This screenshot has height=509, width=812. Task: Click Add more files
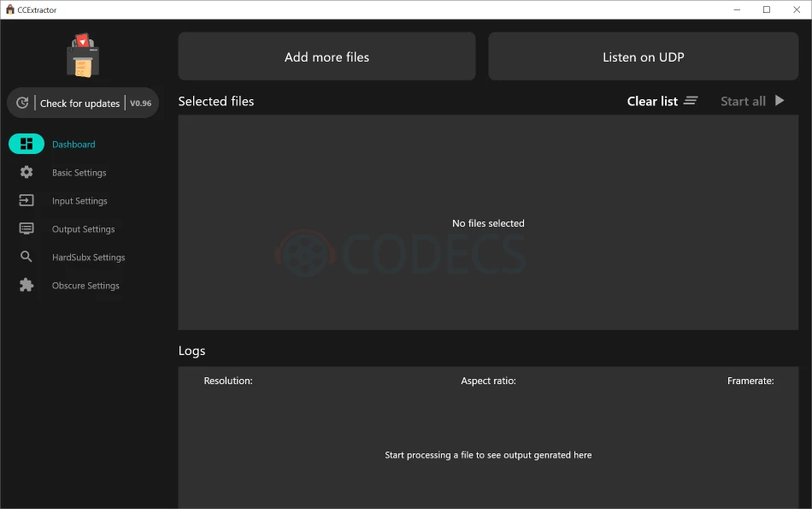tap(327, 56)
